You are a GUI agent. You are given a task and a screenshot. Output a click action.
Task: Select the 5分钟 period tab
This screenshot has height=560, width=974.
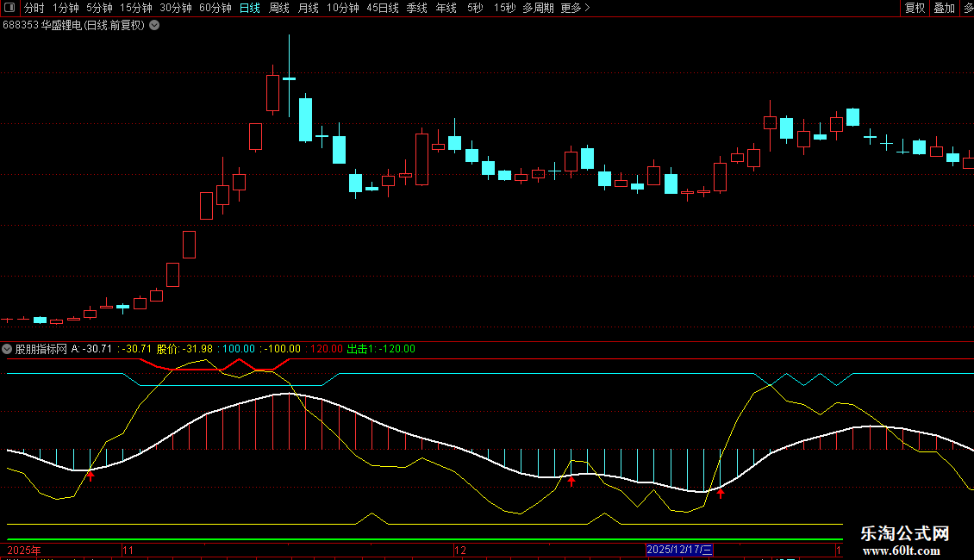[100, 8]
